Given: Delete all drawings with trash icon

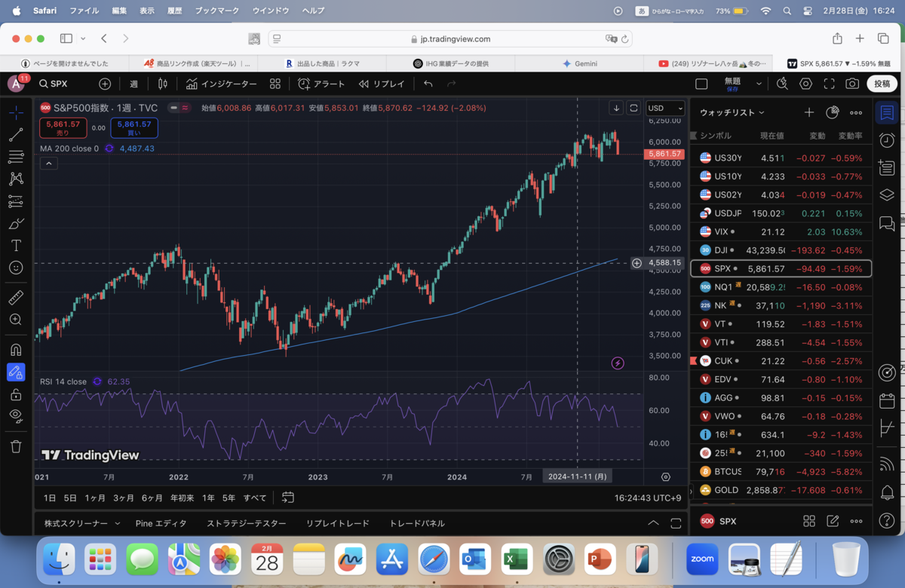Looking at the screenshot, I should click(16, 446).
